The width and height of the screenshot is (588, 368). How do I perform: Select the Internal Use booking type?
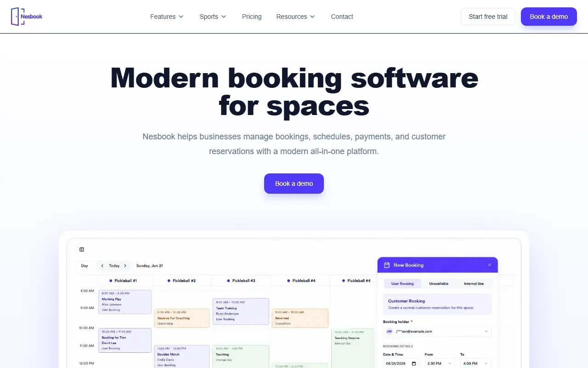point(474,284)
